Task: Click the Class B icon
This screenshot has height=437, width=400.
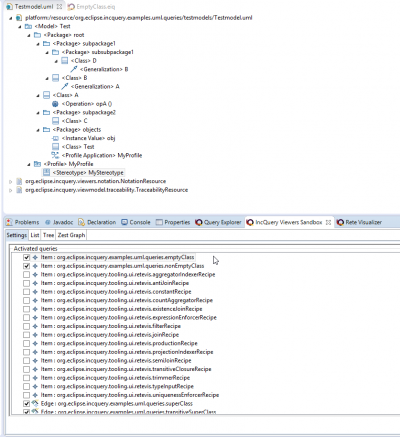Action: click(56, 78)
